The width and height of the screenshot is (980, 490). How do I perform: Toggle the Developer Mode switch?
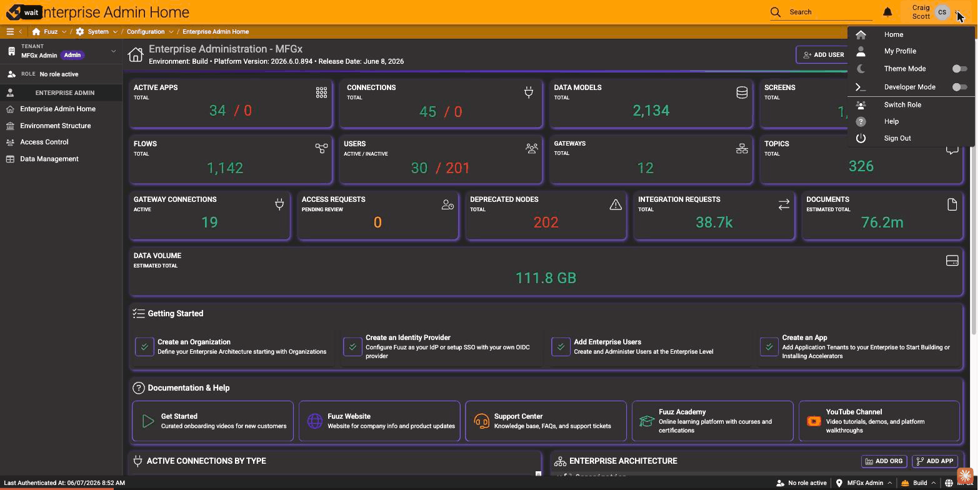coord(959,87)
